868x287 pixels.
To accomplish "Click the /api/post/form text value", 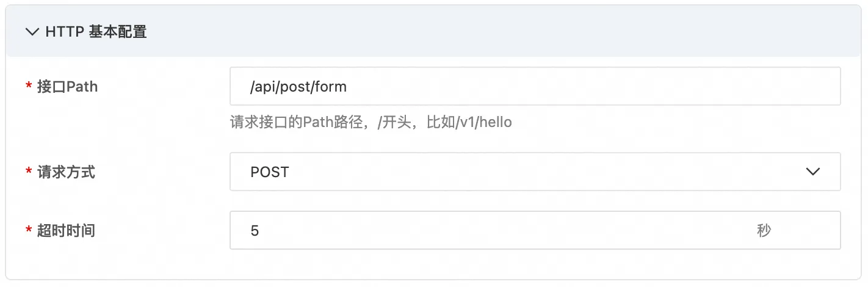I will pos(298,87).
